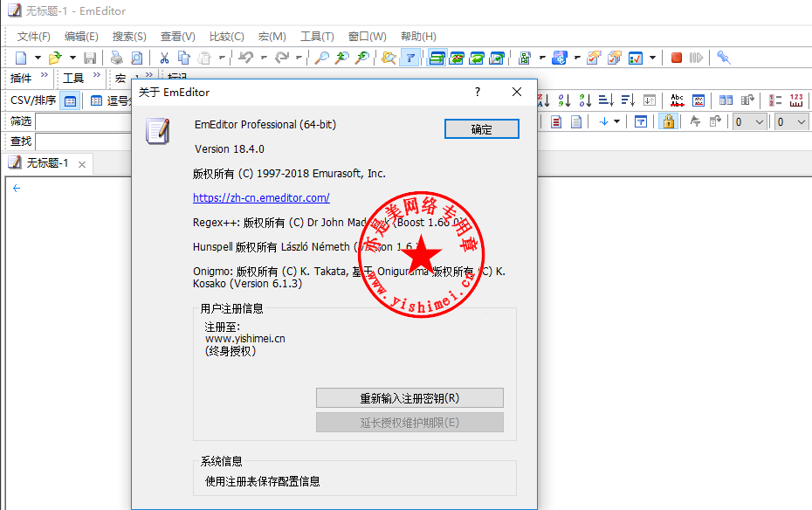Click the Version 18.4.0 text
Screen dimensions: 812x510
click(x=230, y=149)
